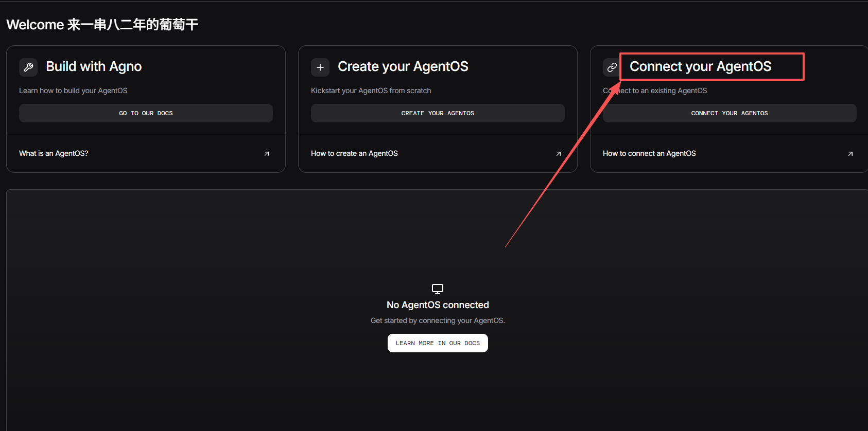Select the Create your AgentOS card title
Viewport: 868px width, 431px height.
(403, 66)
